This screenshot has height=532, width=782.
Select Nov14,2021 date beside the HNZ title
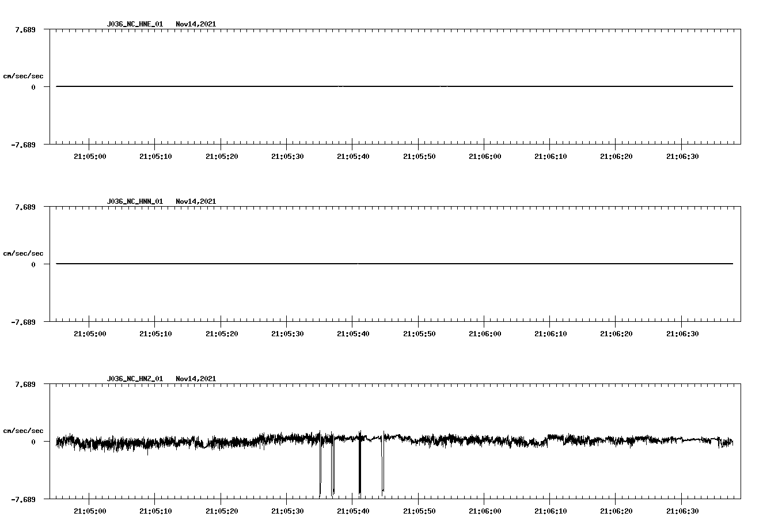tap(196, 379)
